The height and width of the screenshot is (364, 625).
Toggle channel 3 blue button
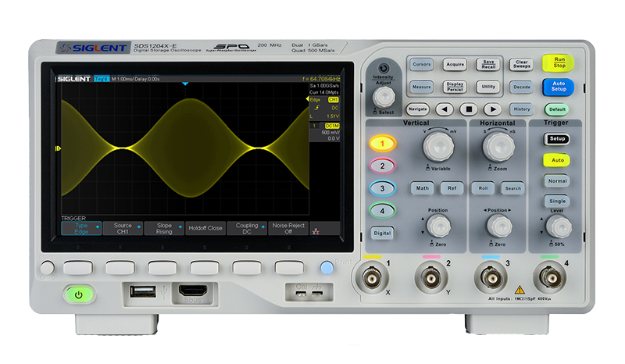[x=382, y=188]
